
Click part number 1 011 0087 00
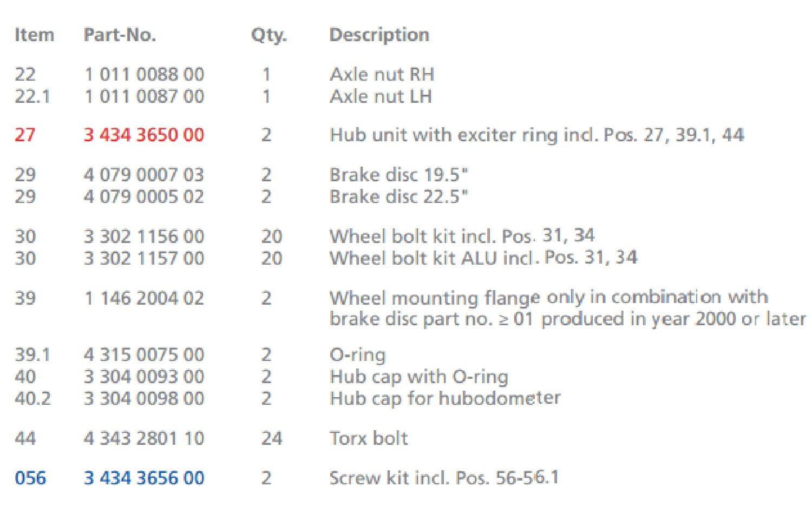(143, 96)
